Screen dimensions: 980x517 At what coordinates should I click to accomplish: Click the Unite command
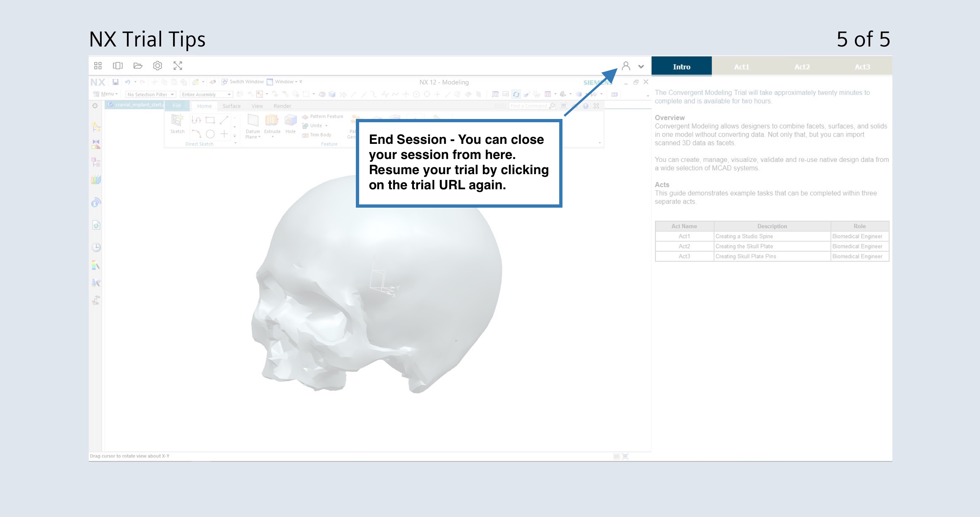pos(313,125)
